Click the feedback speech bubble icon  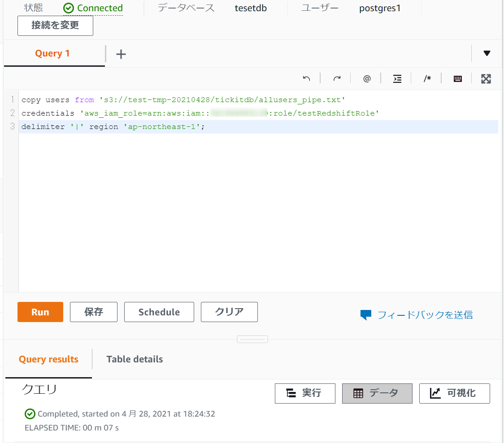pyautogui.click(x=366, y=314)
